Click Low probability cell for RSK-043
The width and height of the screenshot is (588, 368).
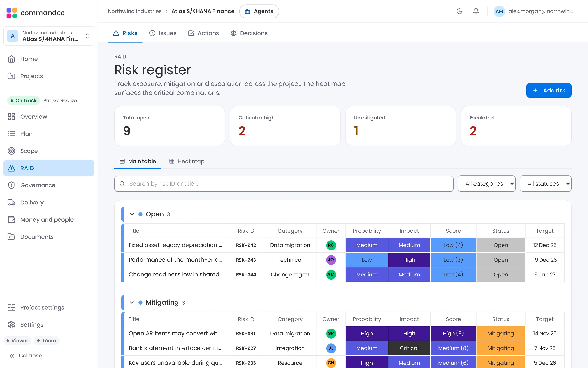(367, 260)
